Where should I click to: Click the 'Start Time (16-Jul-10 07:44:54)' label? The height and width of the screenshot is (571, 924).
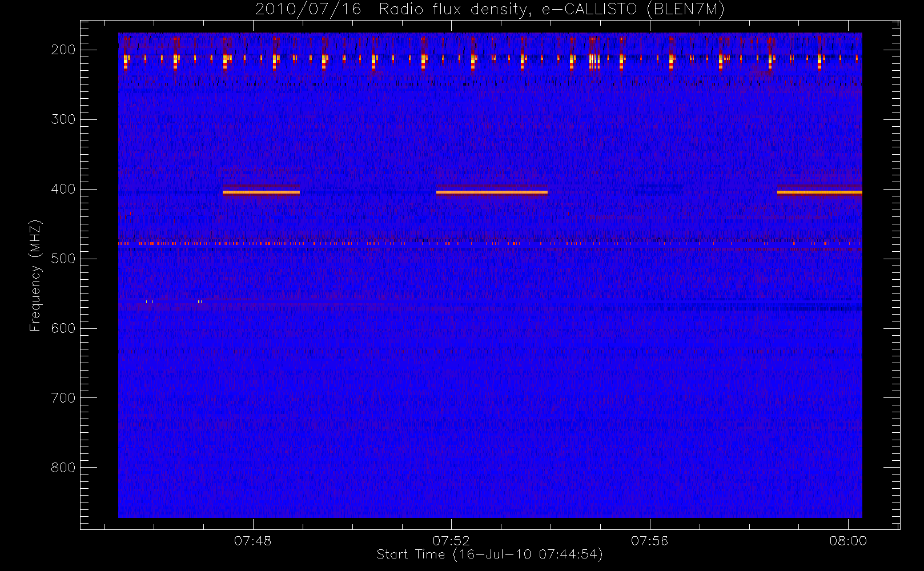(490, 554)
